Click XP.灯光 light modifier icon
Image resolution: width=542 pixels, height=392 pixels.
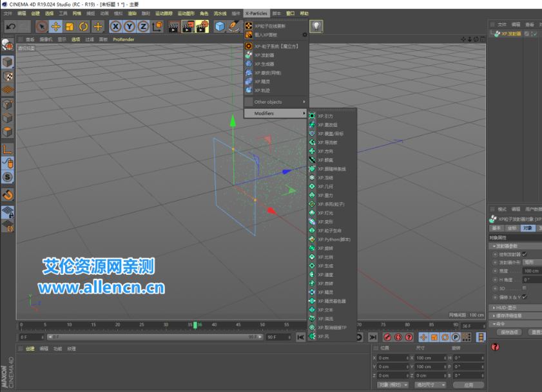pos(312,213)
